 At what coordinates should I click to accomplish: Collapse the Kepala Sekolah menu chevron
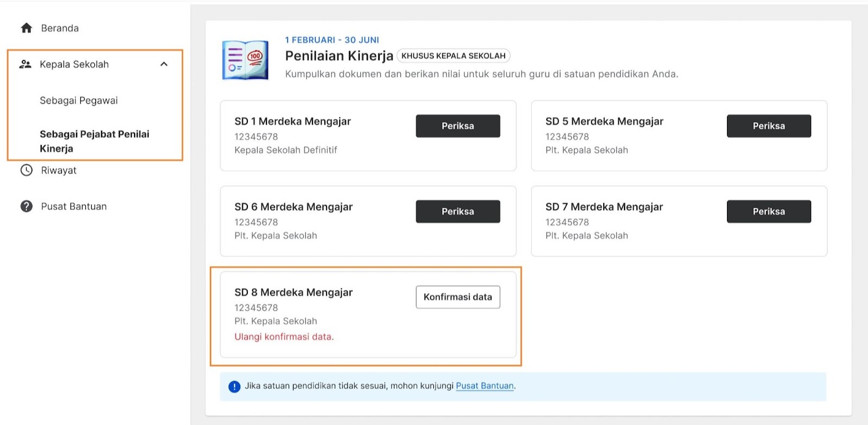164,64
